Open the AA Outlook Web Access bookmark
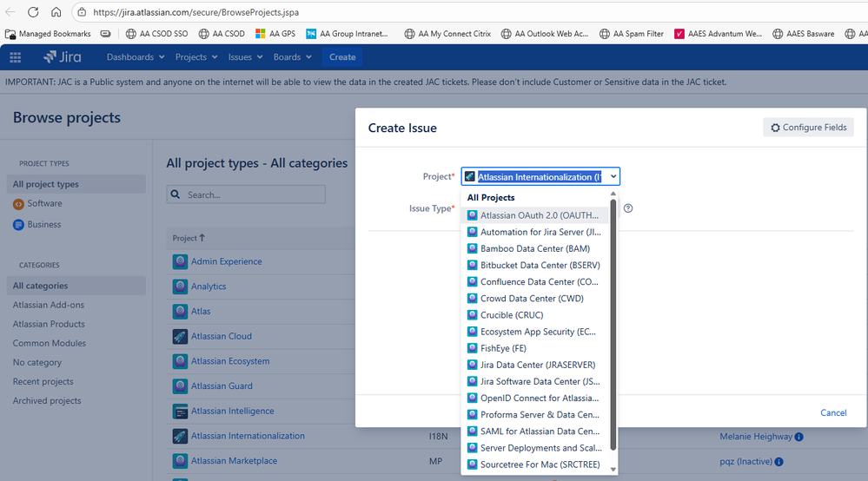868x481 pixels. pos(544,34)
